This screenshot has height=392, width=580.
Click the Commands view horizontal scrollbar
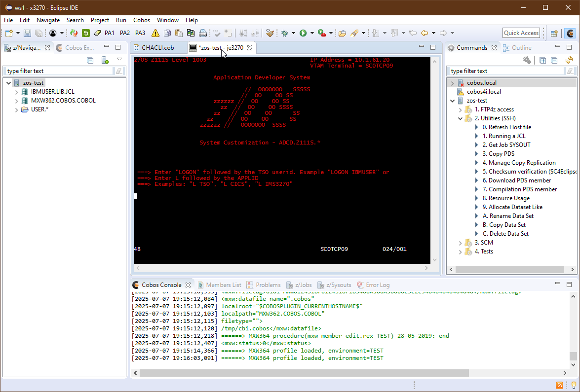[x=509, y=269]
